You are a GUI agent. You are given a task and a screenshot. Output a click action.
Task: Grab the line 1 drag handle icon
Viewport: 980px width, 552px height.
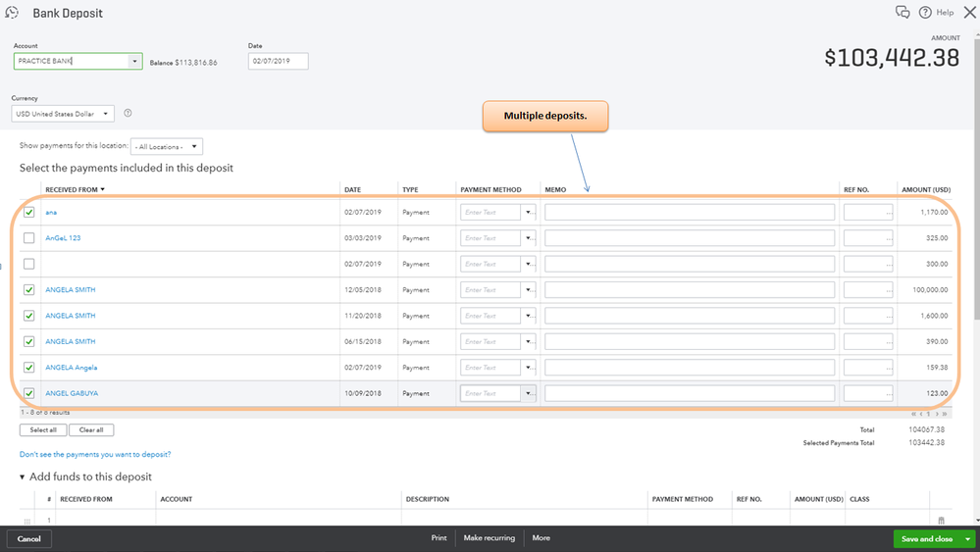[x=26, y=521]
